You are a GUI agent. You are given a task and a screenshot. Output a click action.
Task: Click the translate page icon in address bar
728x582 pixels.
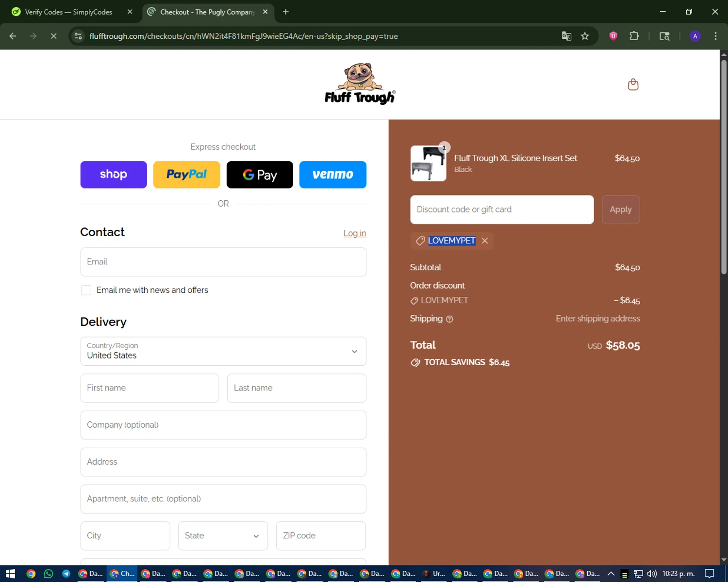(566, 36)
